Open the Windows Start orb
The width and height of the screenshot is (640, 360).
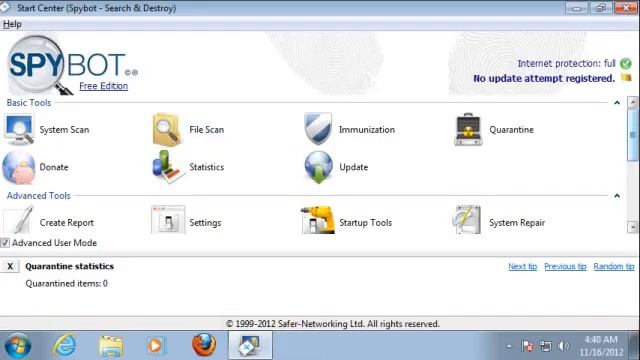17,346
